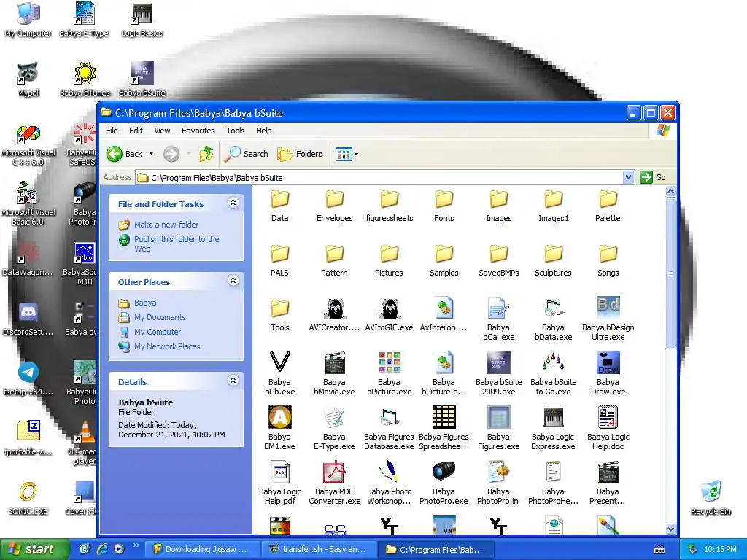The image size is (747, 560).
Task: Toggle the Folders pane button
Action: pyautogui.click(x=300, y=154)
